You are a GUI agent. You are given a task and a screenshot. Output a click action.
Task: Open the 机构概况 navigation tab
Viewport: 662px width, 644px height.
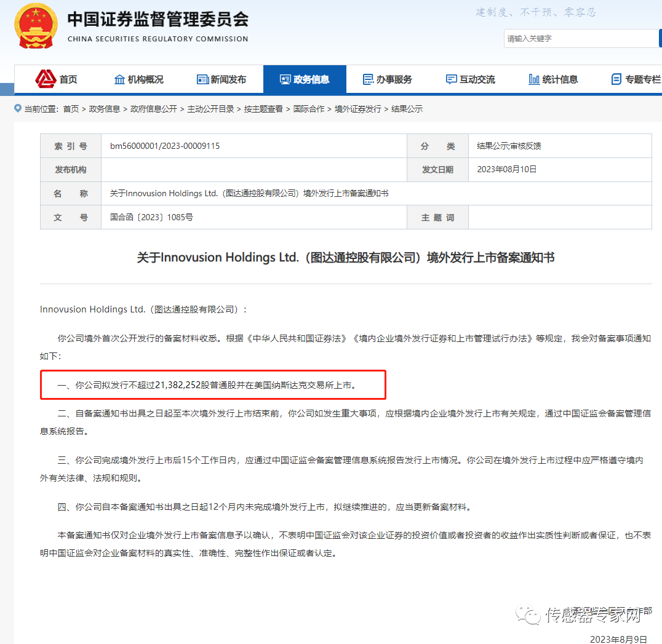click(139, 79)
